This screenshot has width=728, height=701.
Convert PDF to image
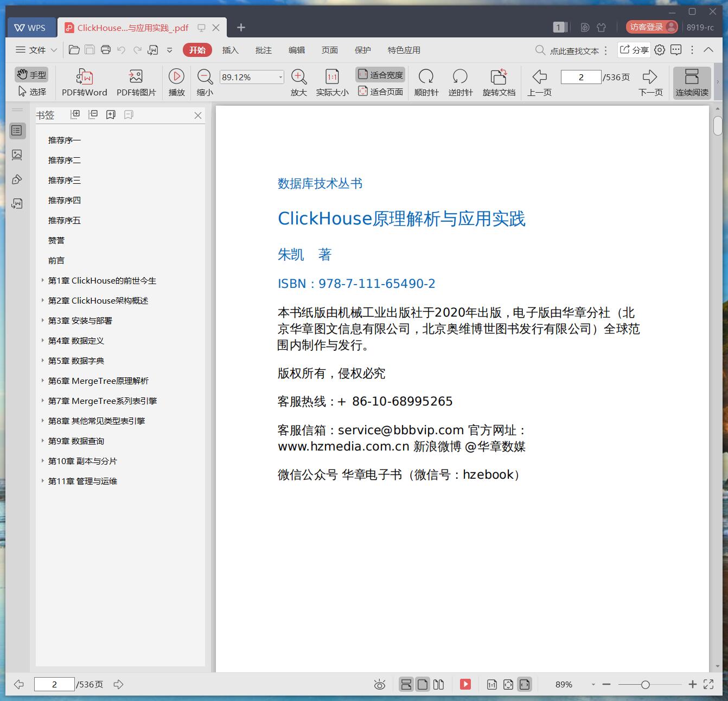pos(136,82)
